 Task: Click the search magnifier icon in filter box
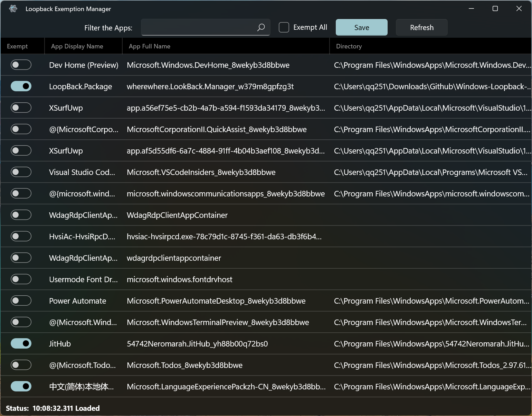[x=261, y=27]
